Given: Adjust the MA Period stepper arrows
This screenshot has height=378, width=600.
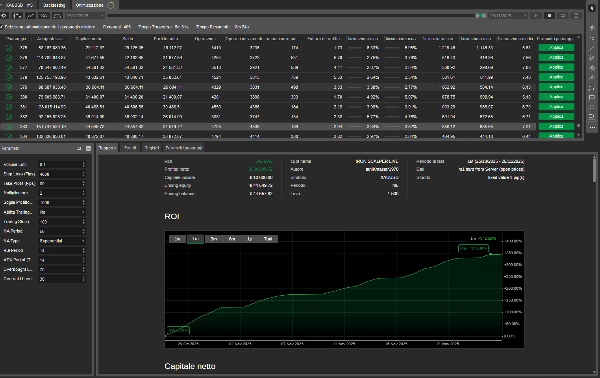Looking at the screenshot, I should pos(83,231).
